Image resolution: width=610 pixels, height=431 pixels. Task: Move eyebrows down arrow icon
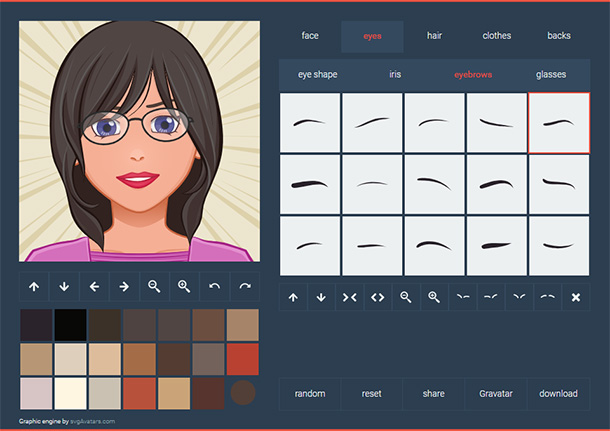[x=321, y=298]
